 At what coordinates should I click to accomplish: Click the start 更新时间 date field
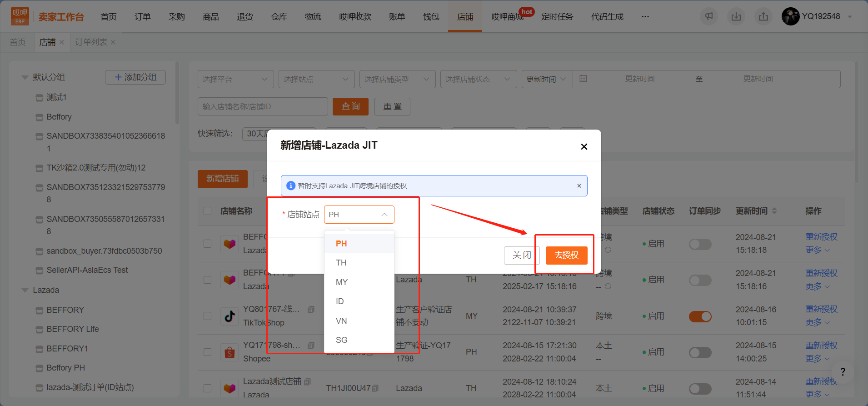point(640,79)
